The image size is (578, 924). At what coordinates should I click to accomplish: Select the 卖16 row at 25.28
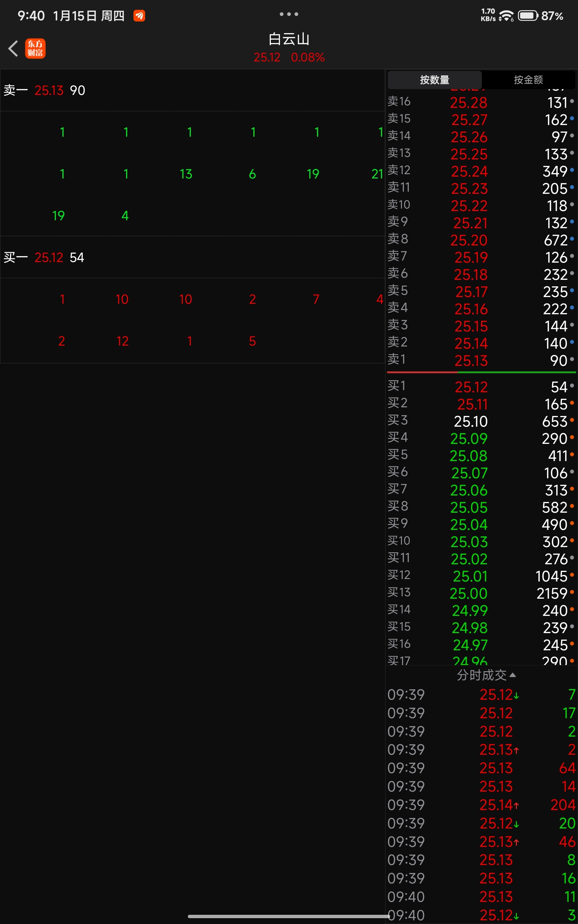point(481,102)
